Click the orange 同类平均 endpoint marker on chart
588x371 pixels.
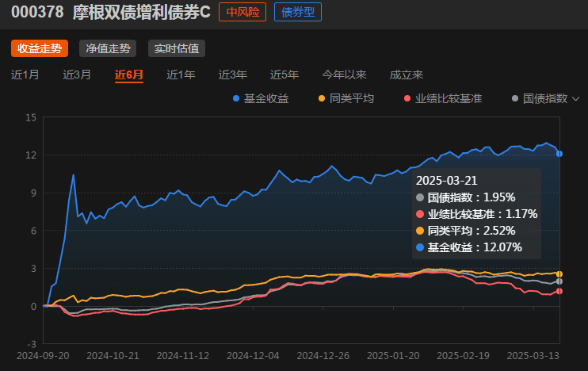559,274
